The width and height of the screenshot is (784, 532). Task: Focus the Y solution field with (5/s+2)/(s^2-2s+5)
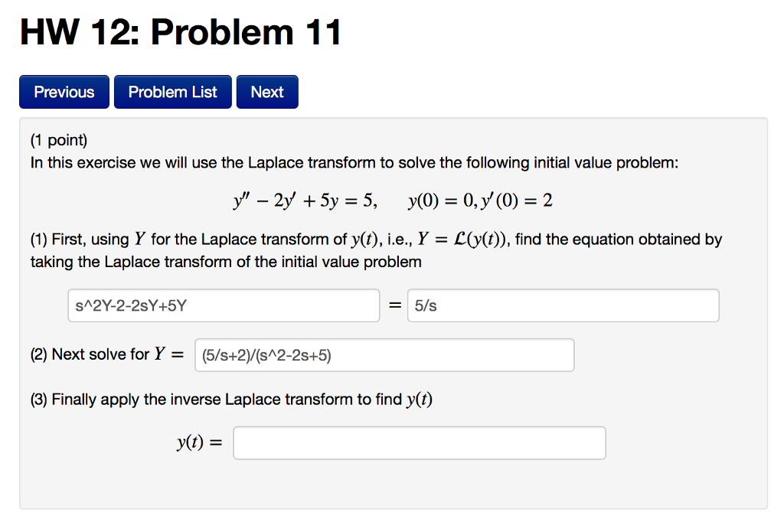pos(384,354)
